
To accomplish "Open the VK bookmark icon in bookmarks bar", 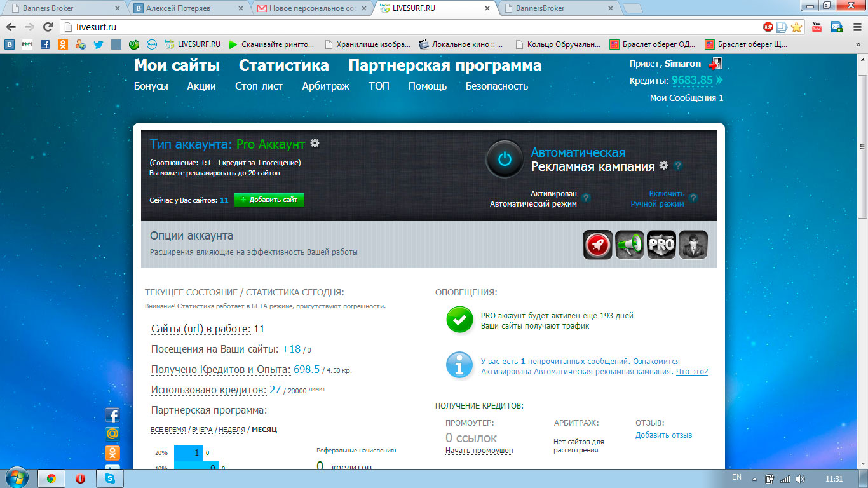I will click(10, 44).
